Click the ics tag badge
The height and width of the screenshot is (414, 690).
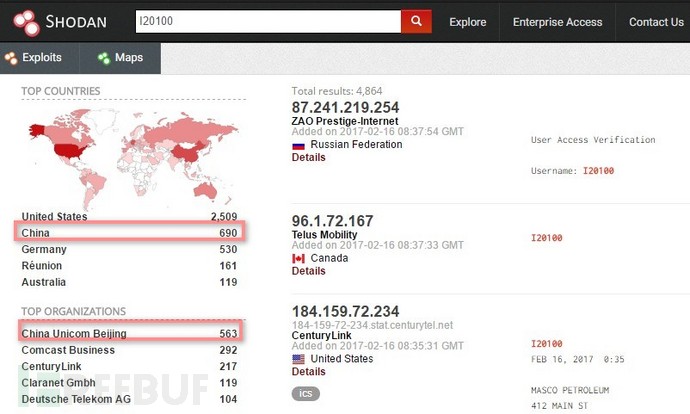pos(305,393)
